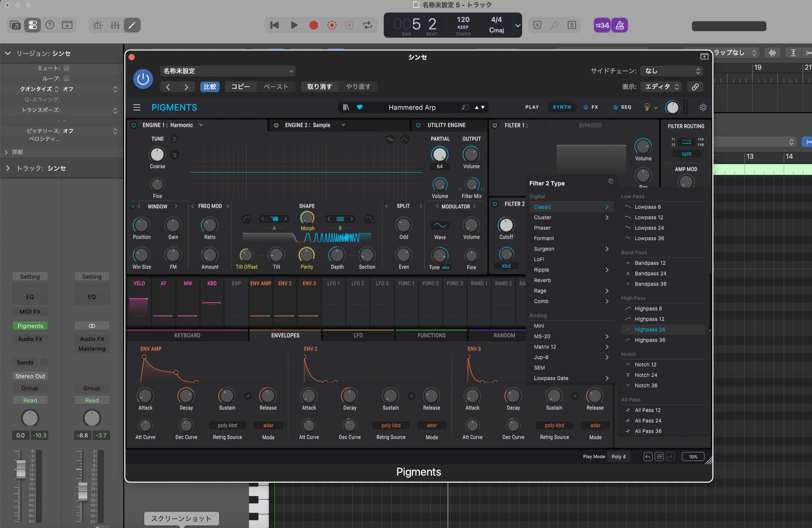Toggle the plugin power bypass button
Screen dimensions: 812x528
pos(143,79)
